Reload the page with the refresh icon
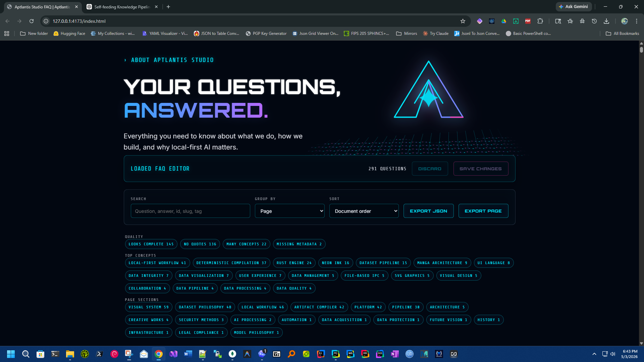 click(x=32, y=21)
